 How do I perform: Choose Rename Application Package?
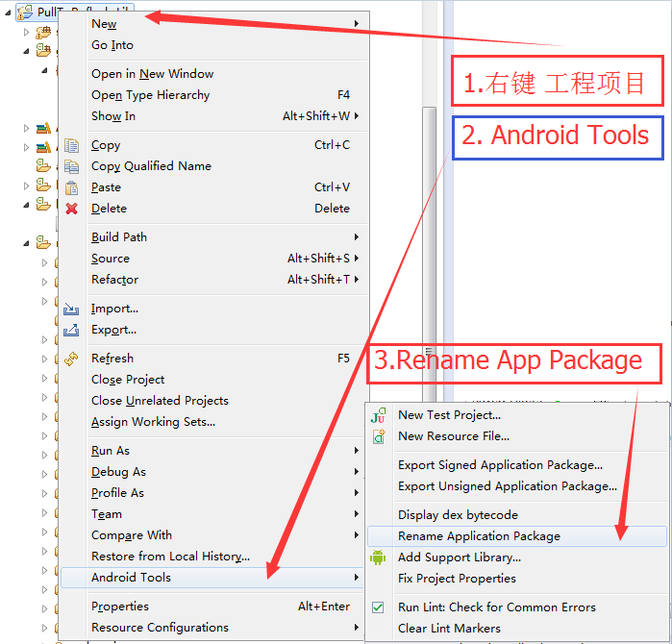[x=517, y=536]
